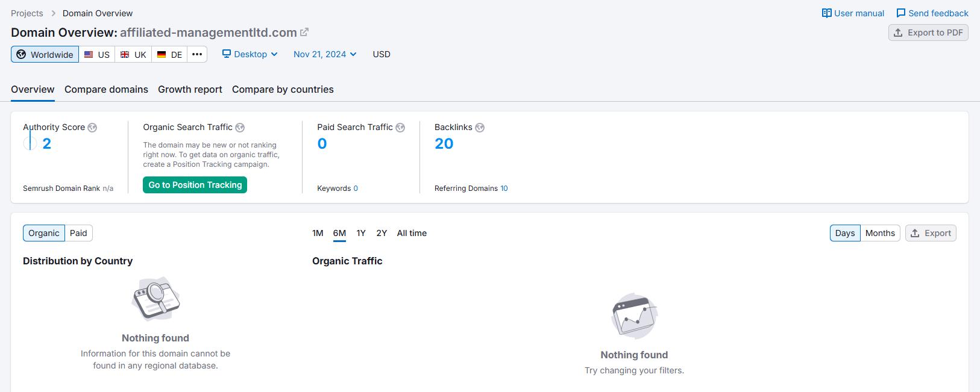The width and height of the screenshot is (980, 392).
Task: Click the globe icon next to Paid Search Traffic
Action: click(x=400, y=128)
